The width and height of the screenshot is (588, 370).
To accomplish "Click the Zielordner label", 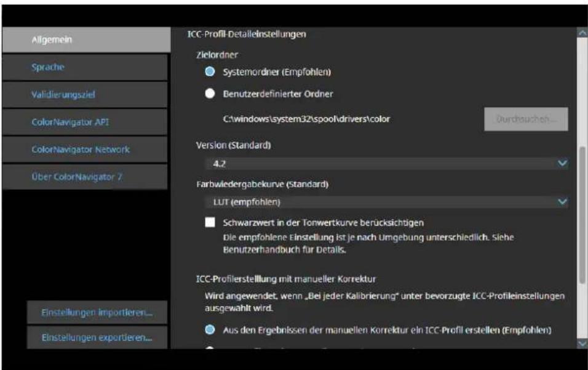I will [217, 55].
